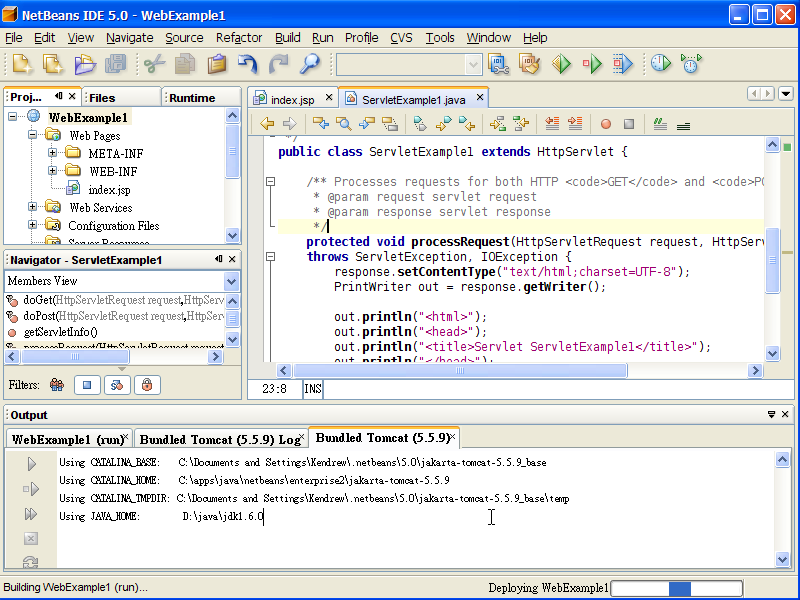Go back using the editor Back arrow
The height and width of the screenshot is (600, 800).
tap(267, 123)
